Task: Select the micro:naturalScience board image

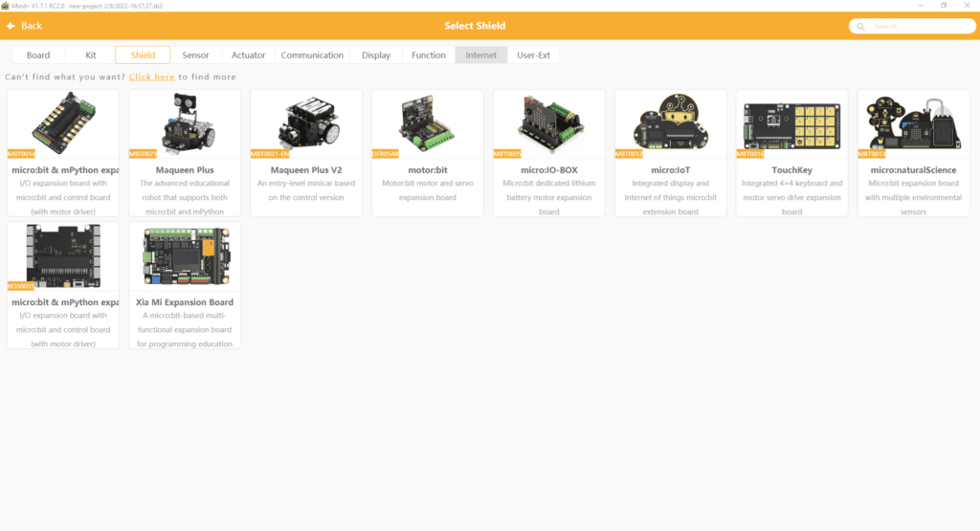Action: tap(913, 122)
